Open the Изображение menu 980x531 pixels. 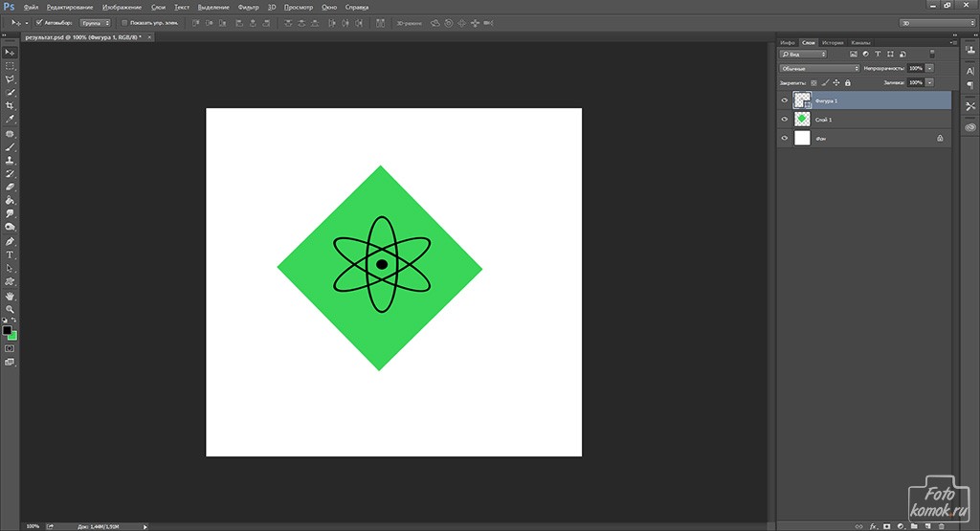tap(122, 8)
